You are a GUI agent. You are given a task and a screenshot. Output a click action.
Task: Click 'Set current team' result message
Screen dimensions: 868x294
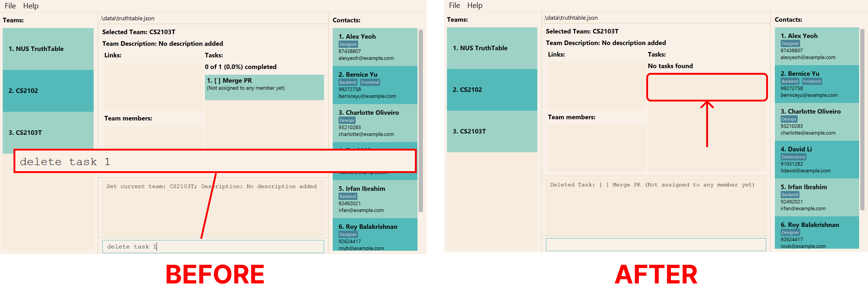point(212,186)
